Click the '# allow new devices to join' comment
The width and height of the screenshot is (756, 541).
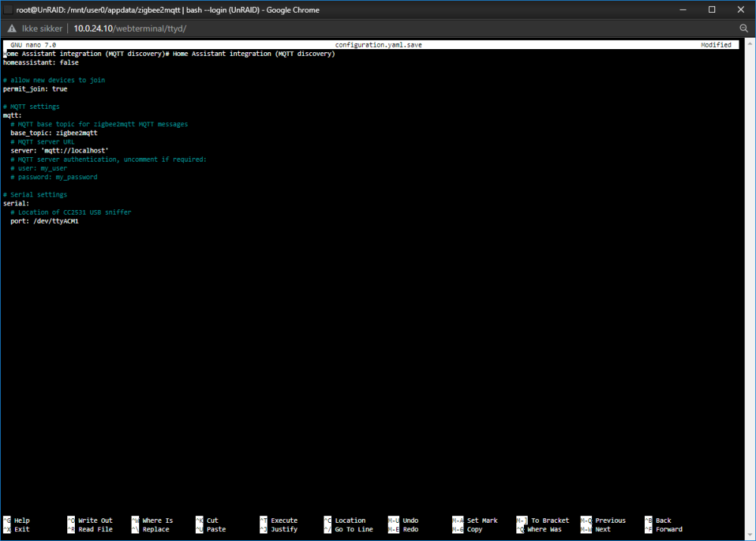click(x=54, y=80)
